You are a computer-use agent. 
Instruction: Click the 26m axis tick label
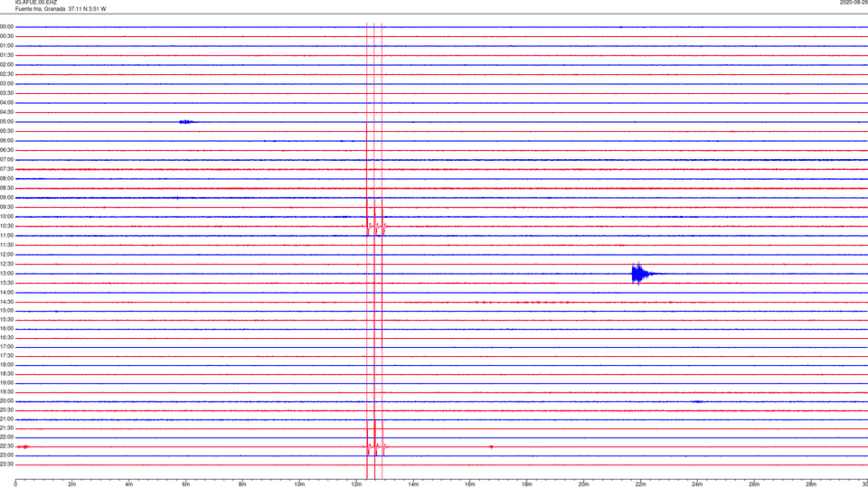tap(754, 484)
